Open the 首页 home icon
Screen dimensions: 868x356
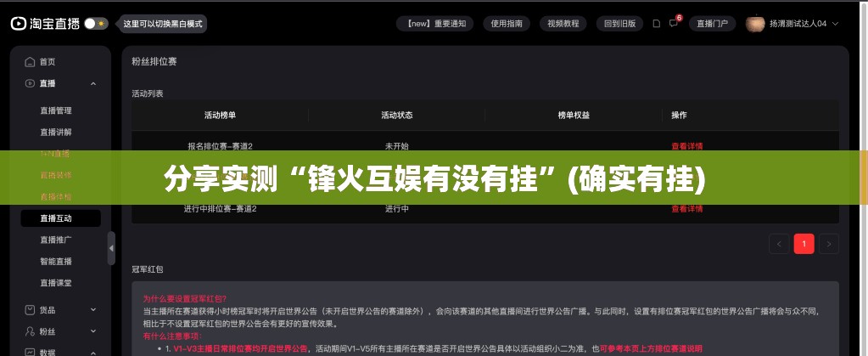pyautogui.click(x=31, y=62)
